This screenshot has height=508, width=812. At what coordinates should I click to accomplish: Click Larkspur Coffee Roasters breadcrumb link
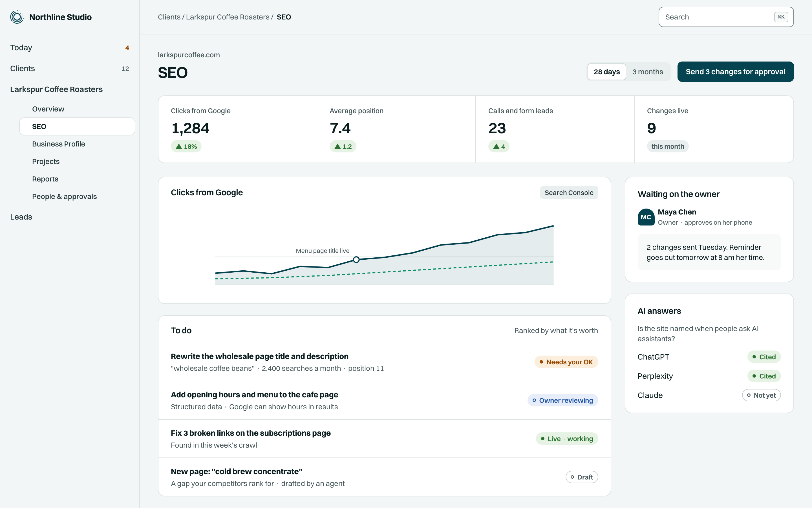point(228,17)
